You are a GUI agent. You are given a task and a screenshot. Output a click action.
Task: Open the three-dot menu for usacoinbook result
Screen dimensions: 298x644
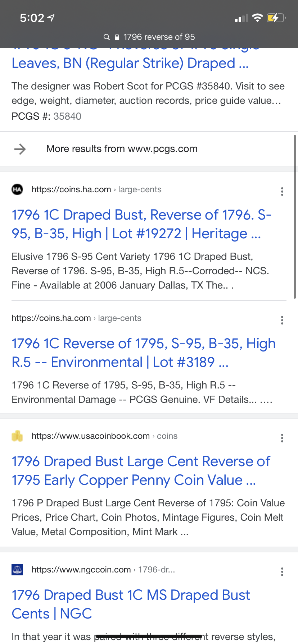coord(282,438)
